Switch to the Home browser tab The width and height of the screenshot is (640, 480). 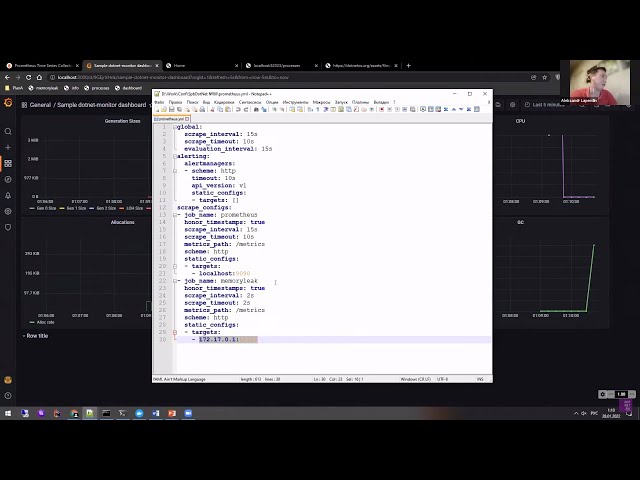coord(202,65)
